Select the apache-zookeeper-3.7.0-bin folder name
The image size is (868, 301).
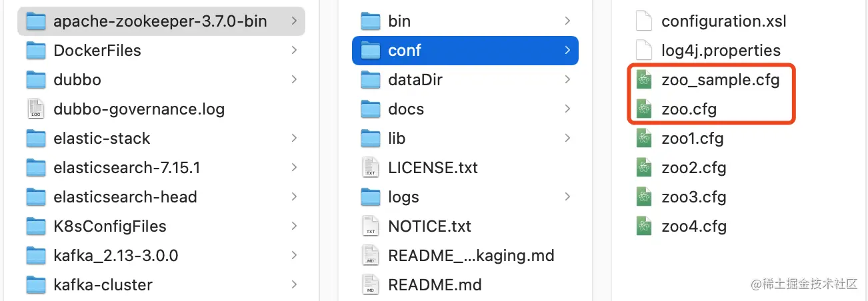click(160, 21)
